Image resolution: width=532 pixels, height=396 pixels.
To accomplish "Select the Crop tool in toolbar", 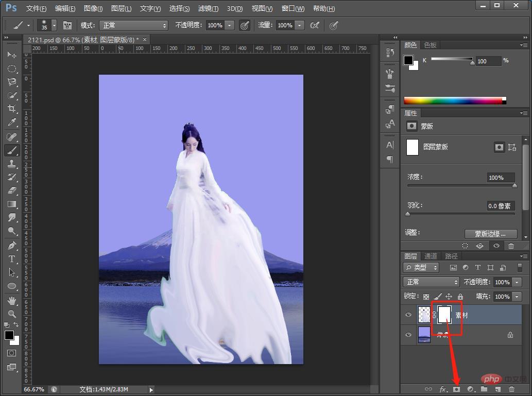I will tap(11, 109).
